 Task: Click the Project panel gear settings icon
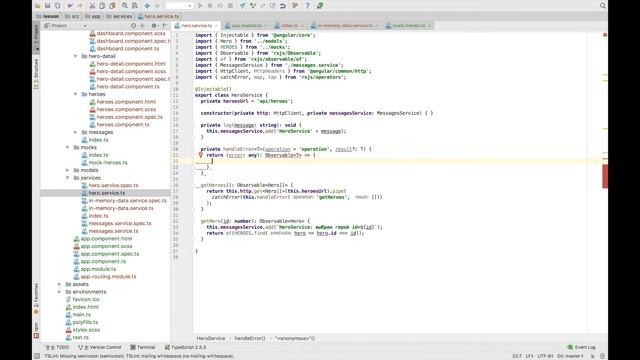click(x=154, y=26)
